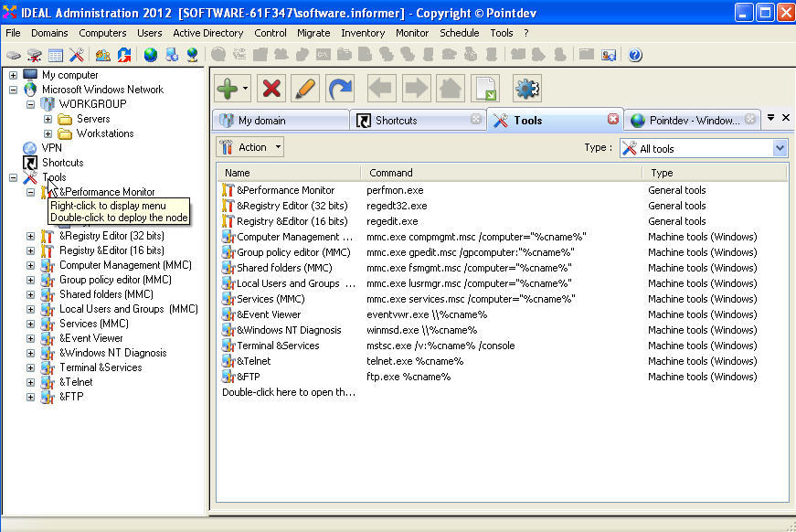Click the disk drive icon in top toolbar
796x532 pixels.
coord(14,55)
